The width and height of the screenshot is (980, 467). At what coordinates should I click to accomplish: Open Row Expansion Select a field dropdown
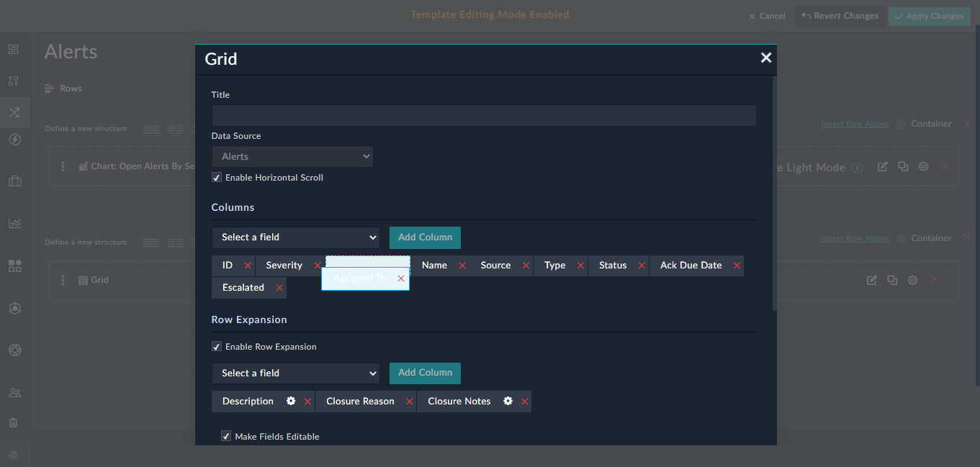pos(295,373)
